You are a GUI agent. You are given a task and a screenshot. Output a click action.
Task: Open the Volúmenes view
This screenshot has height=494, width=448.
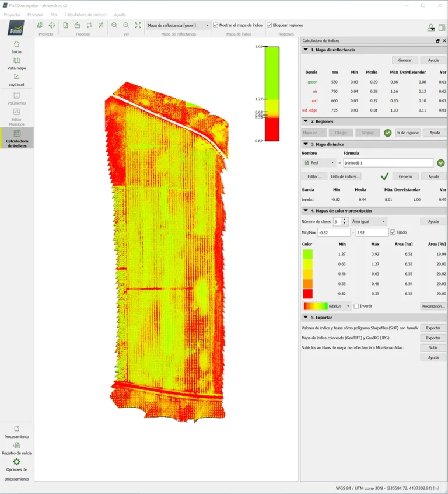coord(17,98)
